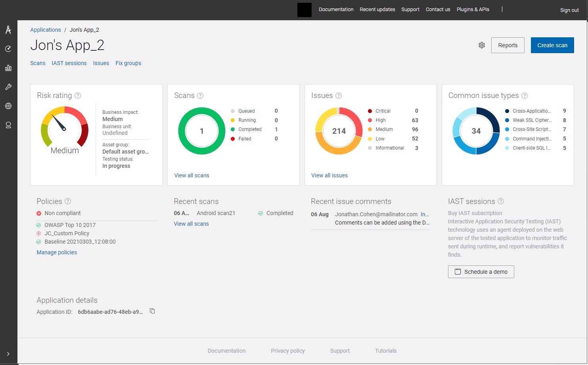The height and width of the screenshot is (365, 588).
Task: Show help for Common issue types
Action: coord(525,96)
